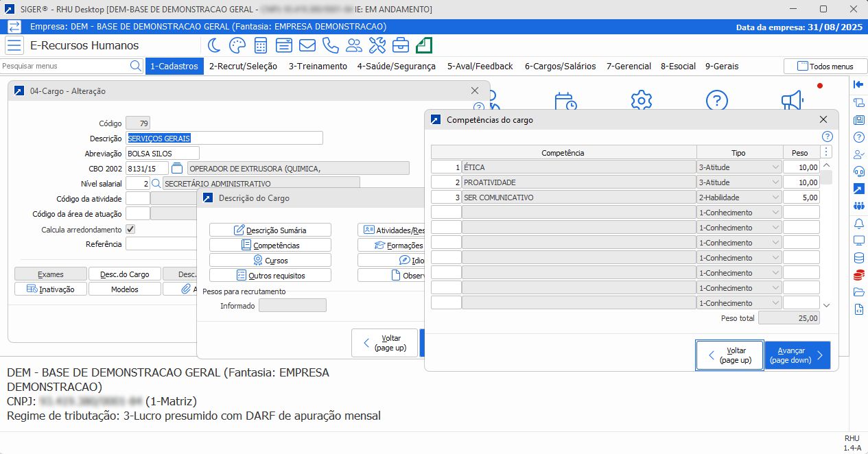Click the Avançar (page down) button
This screenshot has width=868, height=454.
click(797, 355)
